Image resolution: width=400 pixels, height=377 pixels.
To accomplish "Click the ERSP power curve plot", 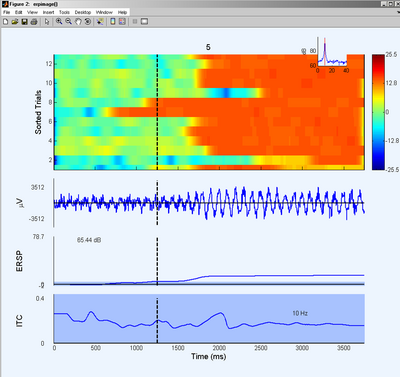I will pyautogui.click(x=209, y=261).
